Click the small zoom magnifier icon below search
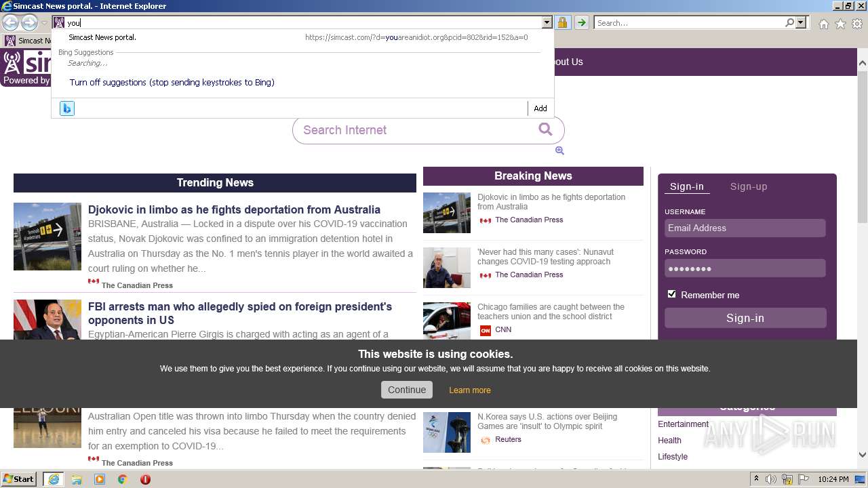This screenshot has height=488, width=868. (x=559, y=151)
